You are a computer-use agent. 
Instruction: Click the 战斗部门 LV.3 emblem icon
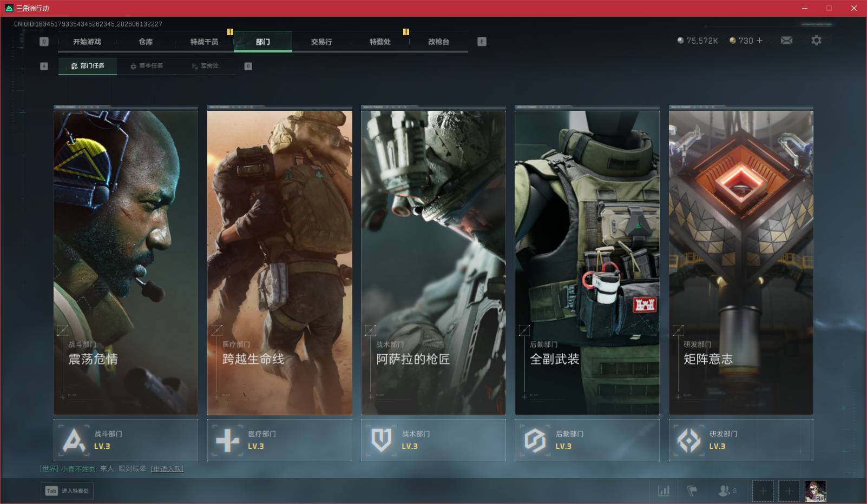pyautogui.click(x=74, y=440)
